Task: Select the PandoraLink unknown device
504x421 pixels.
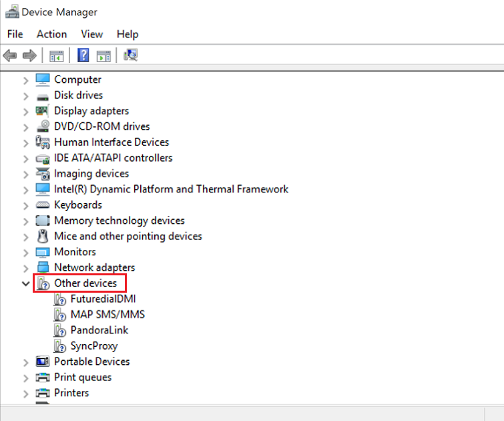Action: [99, 330]
